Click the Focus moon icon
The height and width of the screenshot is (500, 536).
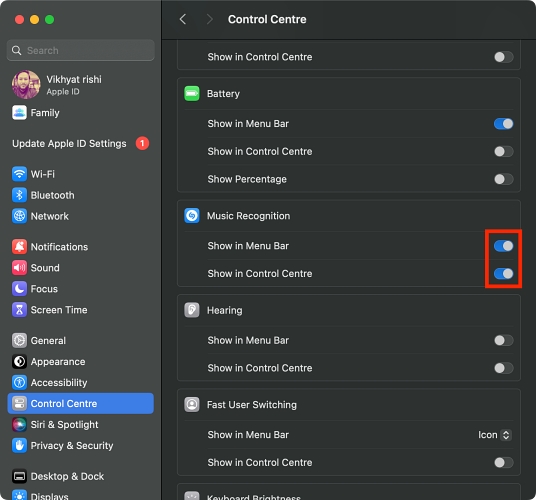[19, 289]
